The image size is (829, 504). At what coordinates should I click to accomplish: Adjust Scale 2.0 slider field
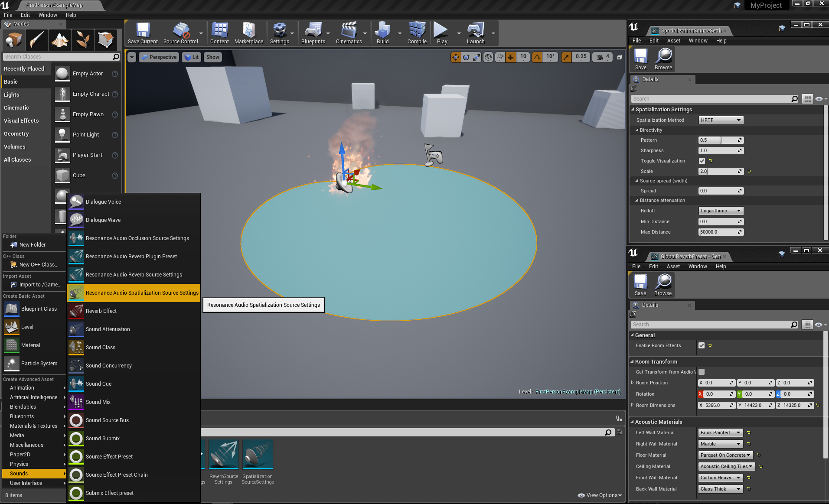click(x=721, y=171)
